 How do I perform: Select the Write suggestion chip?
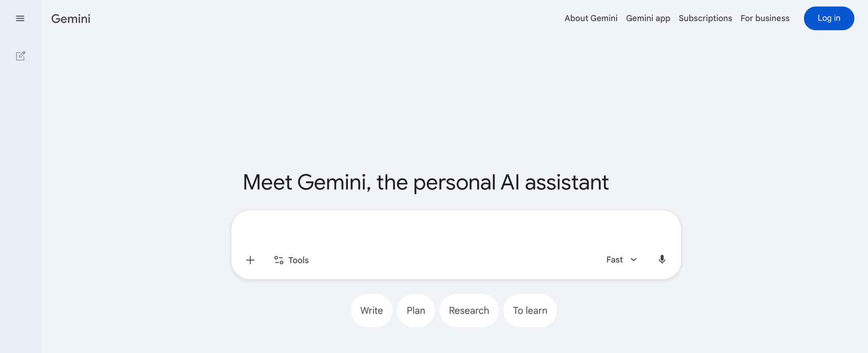[371, 310]
